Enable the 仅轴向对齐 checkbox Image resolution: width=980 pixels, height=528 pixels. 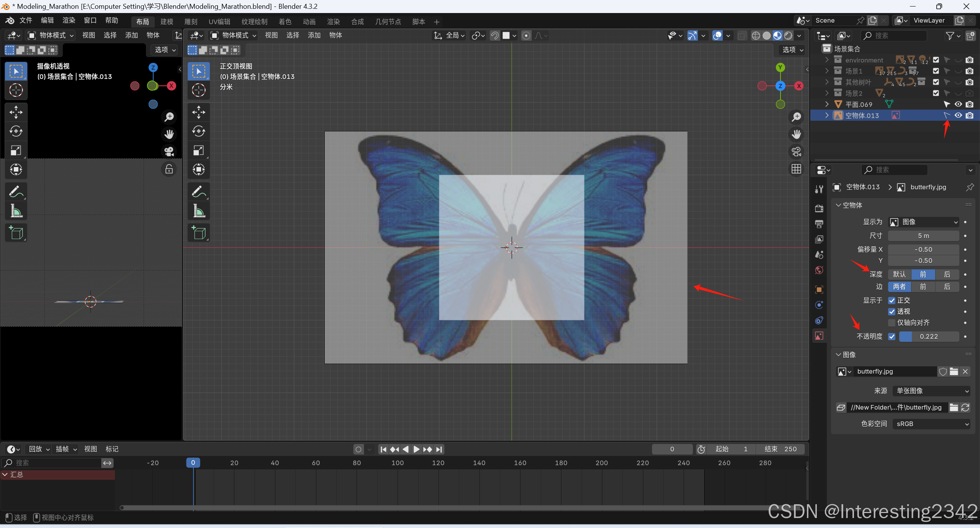pyautogui.click(x=892, y=323)
